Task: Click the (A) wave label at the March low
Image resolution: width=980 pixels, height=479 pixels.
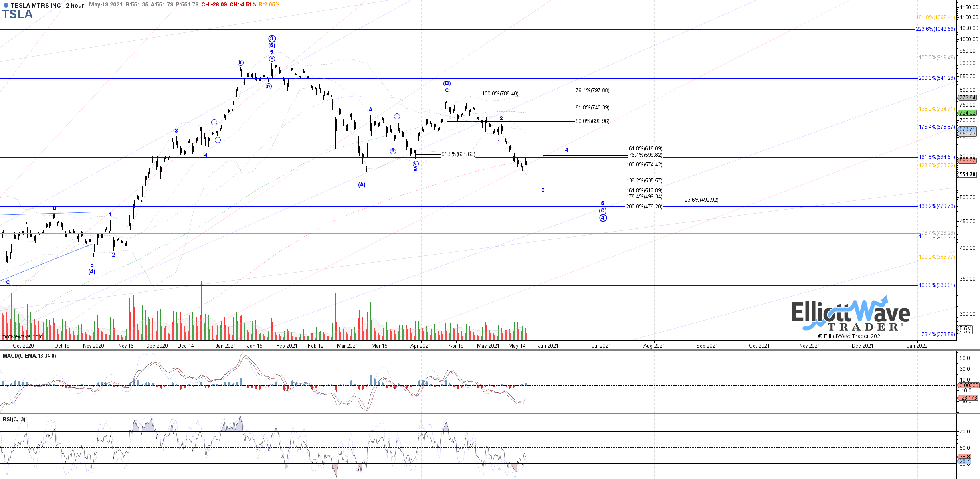Action: (362, 185)
